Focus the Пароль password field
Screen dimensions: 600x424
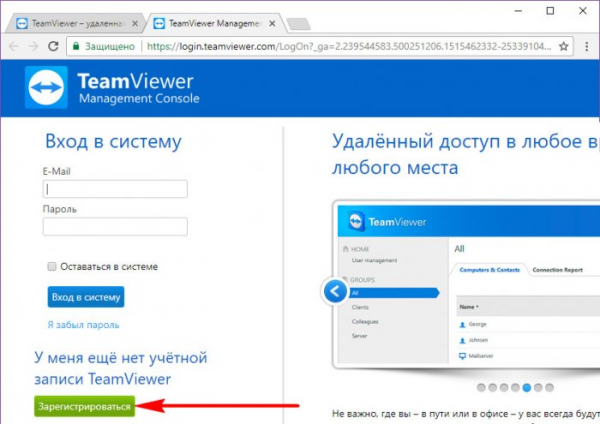click(115, 227)
